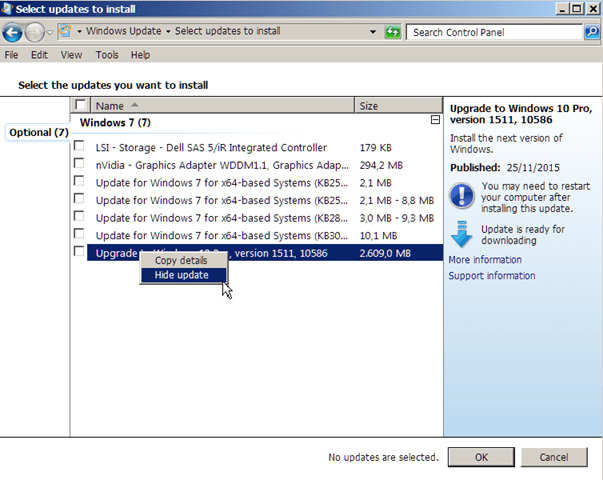Select the KB28 update row text

222,218
